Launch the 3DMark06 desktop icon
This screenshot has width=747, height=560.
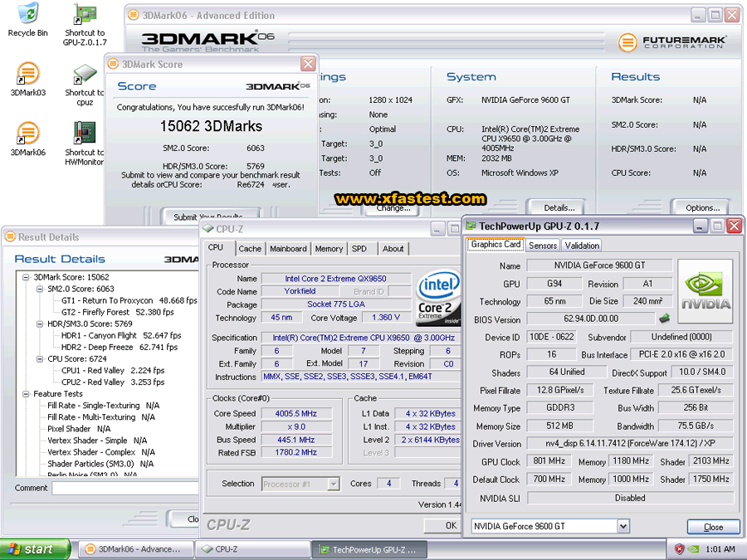coord(27,133)
